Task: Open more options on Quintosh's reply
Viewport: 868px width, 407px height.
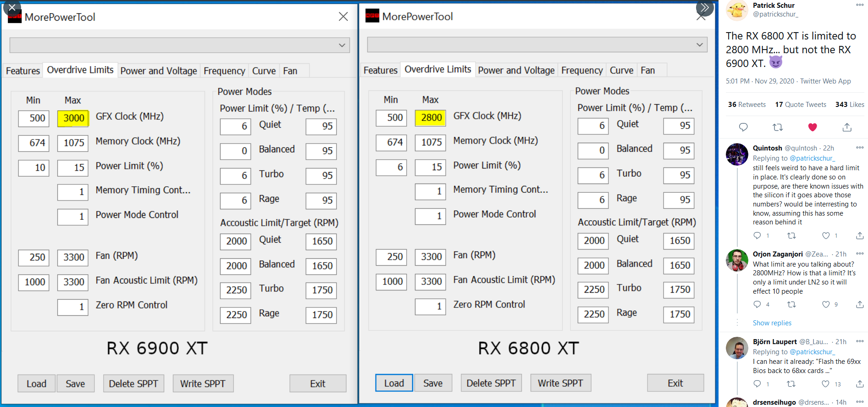Action: [x=860, y=148]
